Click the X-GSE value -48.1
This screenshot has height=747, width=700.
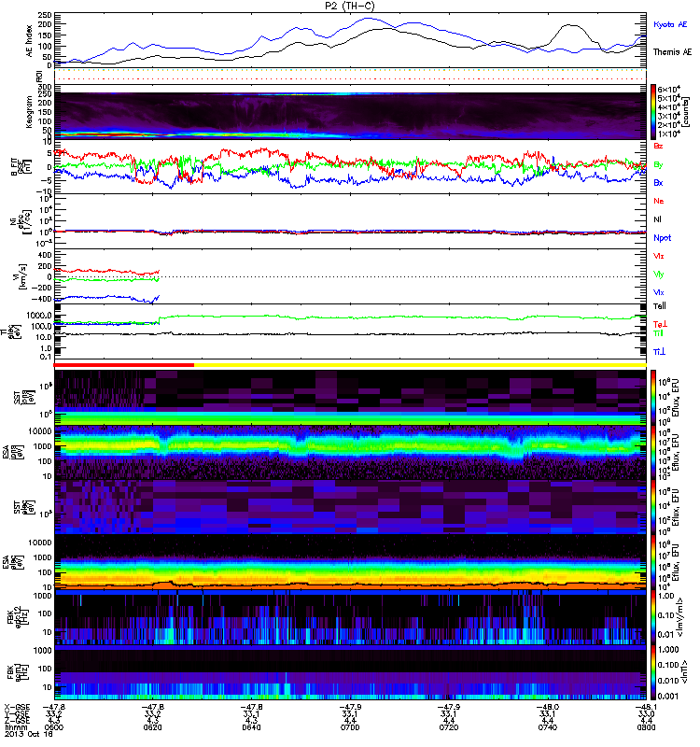646,708
